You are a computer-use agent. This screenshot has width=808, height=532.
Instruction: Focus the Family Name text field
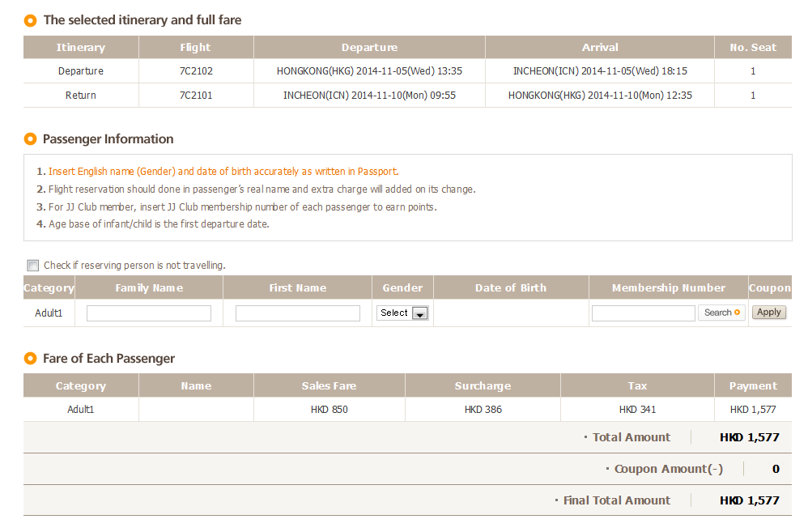coord(149,313)
